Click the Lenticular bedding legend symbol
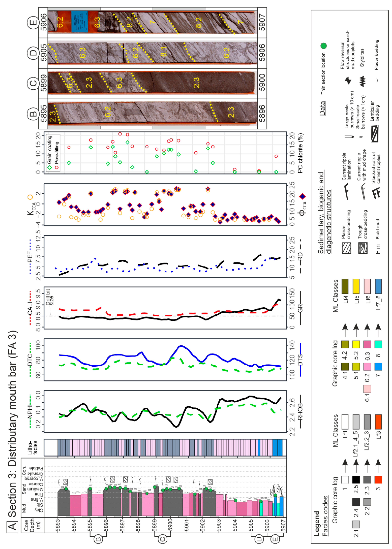This screenshot has height=549, width=392. pos(375,134)
